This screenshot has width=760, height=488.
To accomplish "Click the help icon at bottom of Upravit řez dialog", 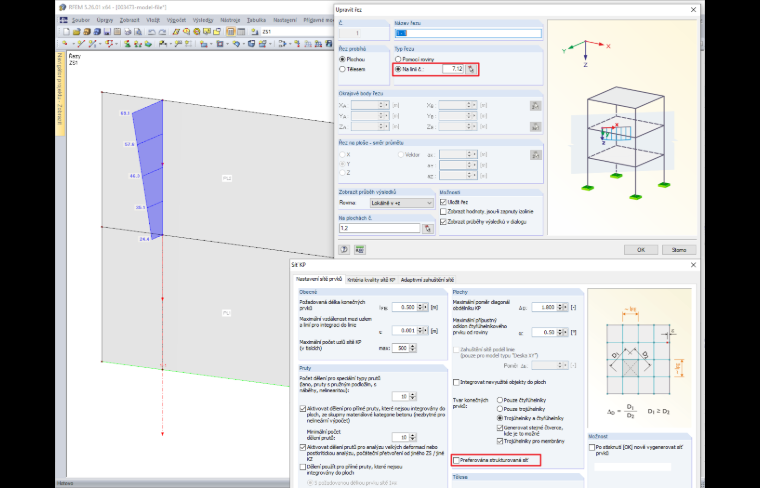I will coord(344,250).
